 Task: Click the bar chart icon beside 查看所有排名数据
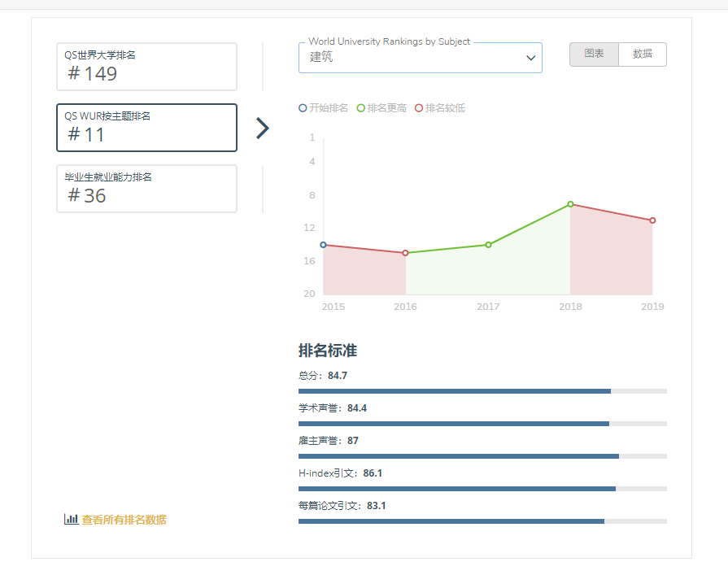(x=71, y=520)
